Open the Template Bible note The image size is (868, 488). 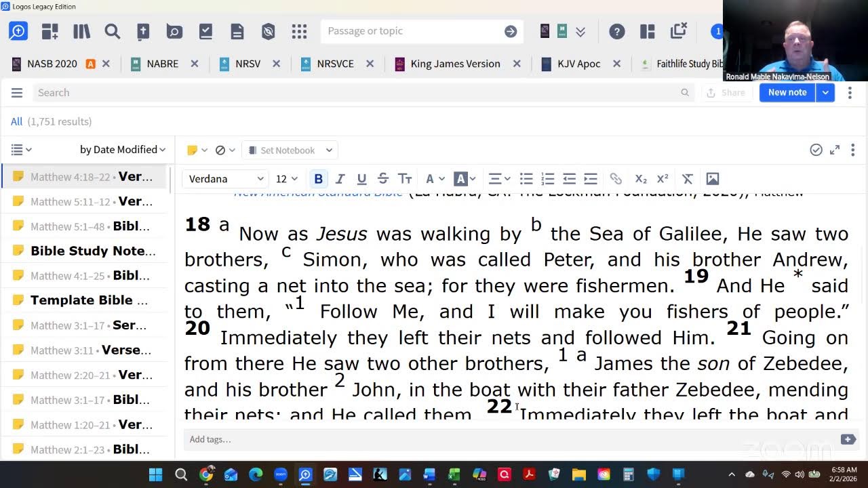coord(84,300)
